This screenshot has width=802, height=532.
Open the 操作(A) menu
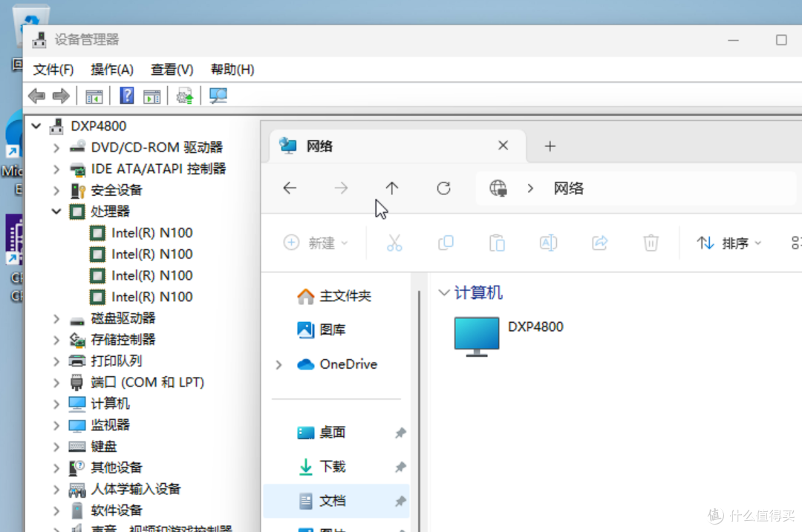tap(112, 69)
